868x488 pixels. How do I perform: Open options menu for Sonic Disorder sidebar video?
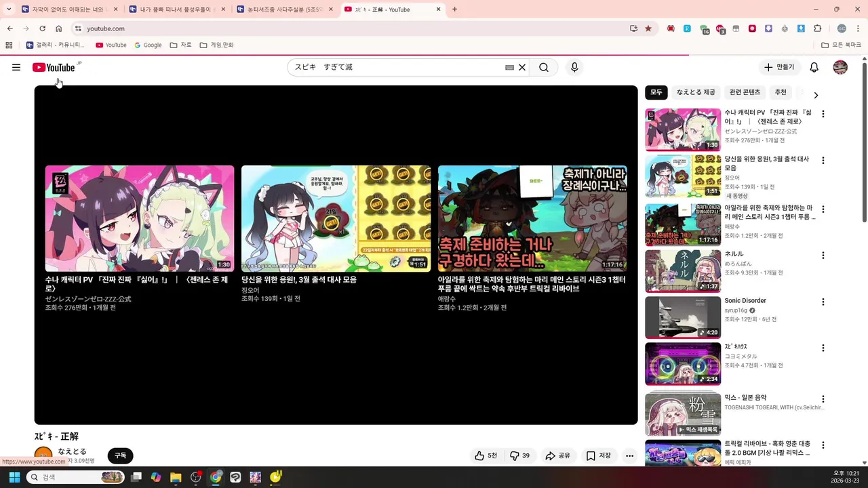[x=823, y=302]
